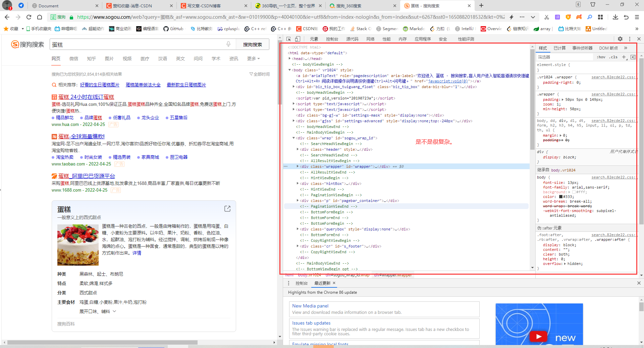Click the blue key password manager icon
The height and width of the screenshot is (348, 644).
point(590,17)
